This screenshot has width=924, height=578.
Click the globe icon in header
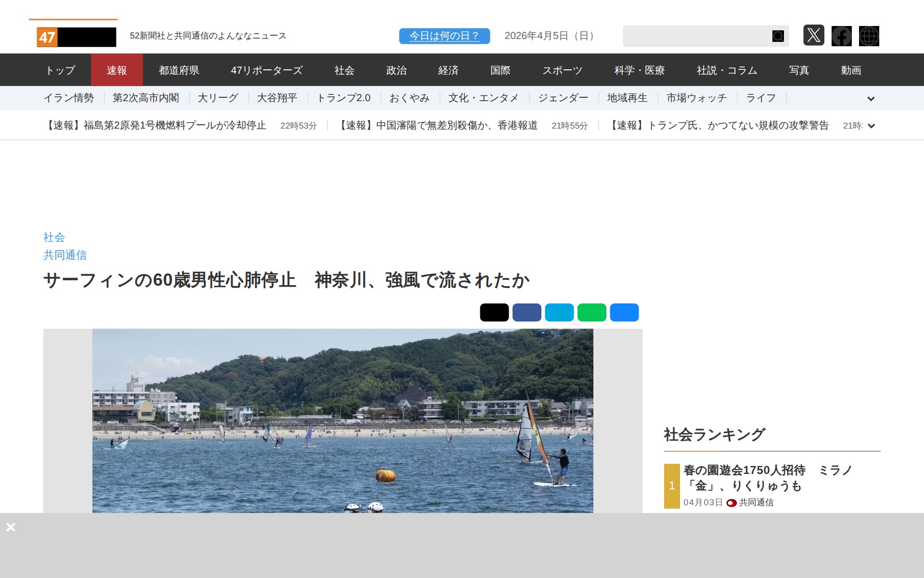tap(869, 36)
